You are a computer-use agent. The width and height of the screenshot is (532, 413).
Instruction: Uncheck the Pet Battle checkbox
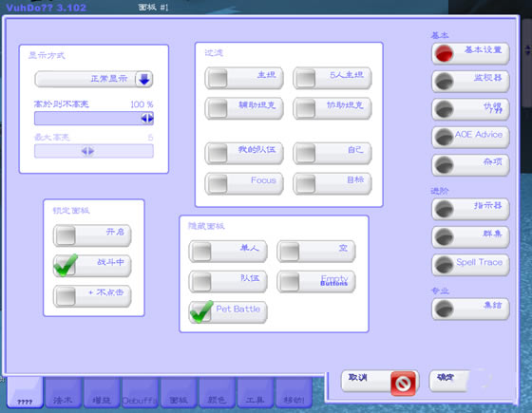tap(201, 312)
